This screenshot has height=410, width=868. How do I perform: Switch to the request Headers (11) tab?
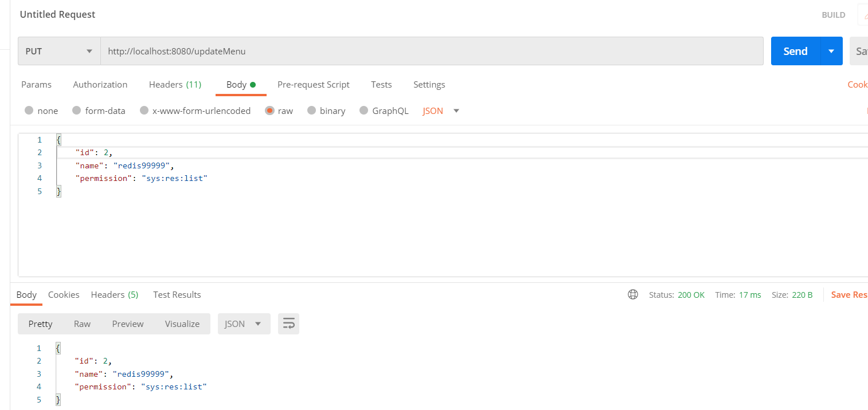point(175,84)
